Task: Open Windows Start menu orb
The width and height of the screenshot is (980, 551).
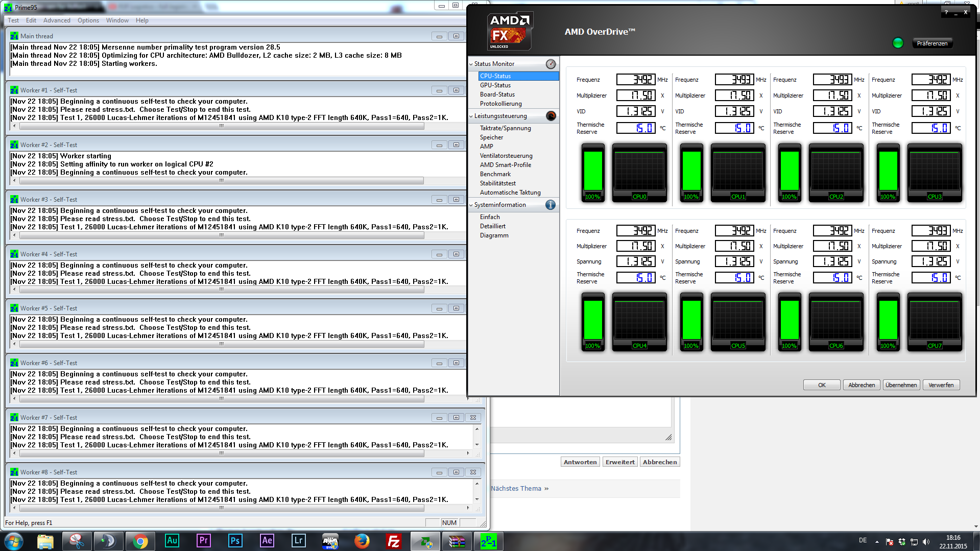Action: pos(14,541)
